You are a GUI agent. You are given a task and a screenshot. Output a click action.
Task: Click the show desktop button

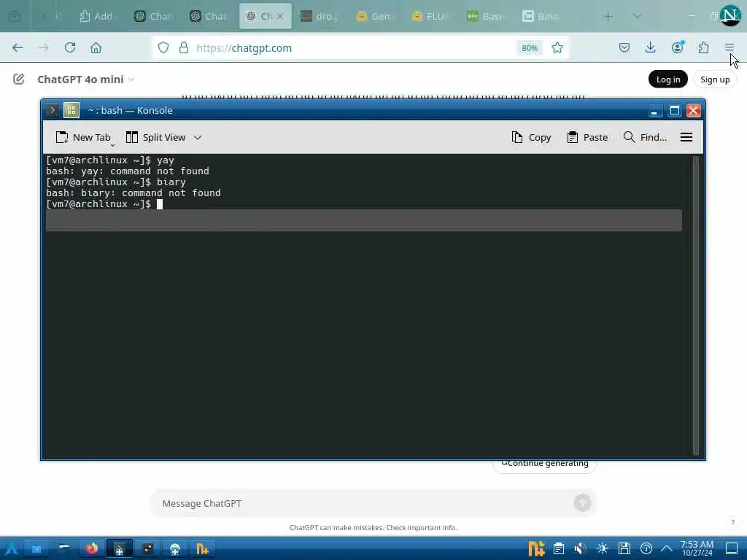(731, 548)
